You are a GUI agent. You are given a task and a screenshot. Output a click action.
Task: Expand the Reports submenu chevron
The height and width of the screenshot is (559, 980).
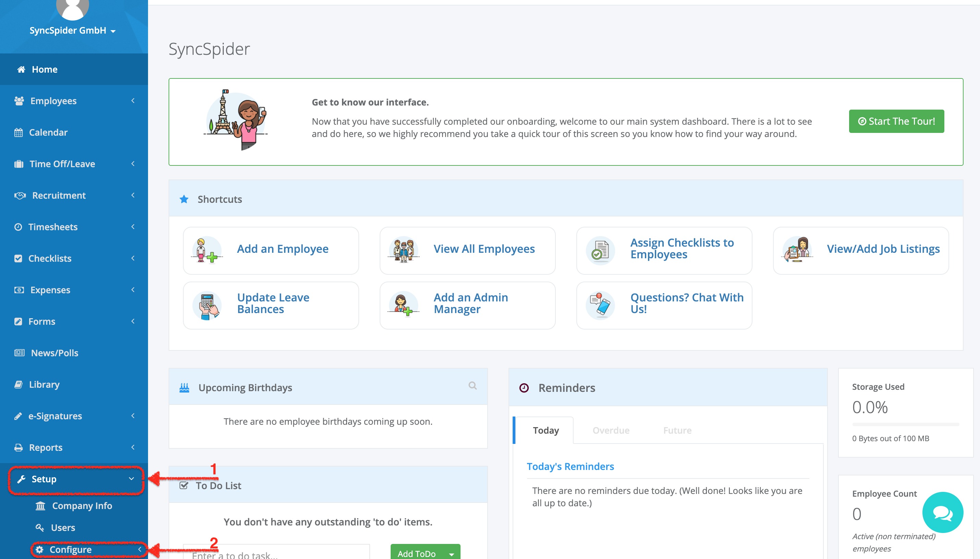coord(133,447)
